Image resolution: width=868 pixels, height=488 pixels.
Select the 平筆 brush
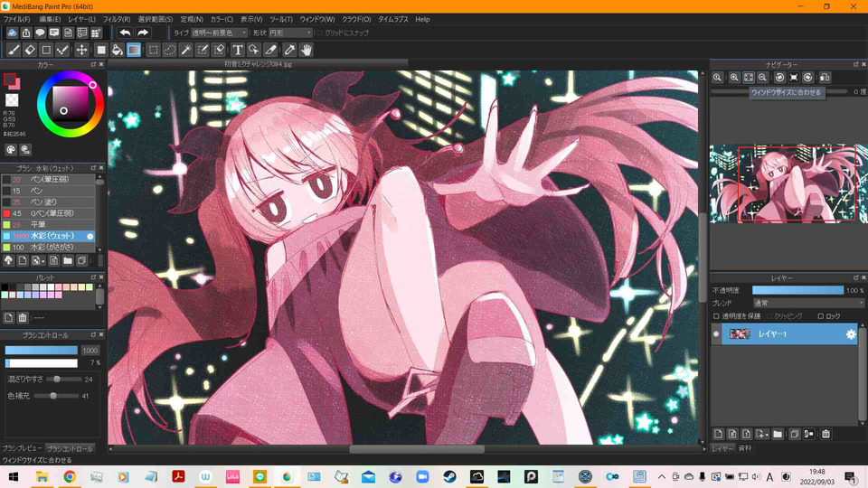coord(48,225)
